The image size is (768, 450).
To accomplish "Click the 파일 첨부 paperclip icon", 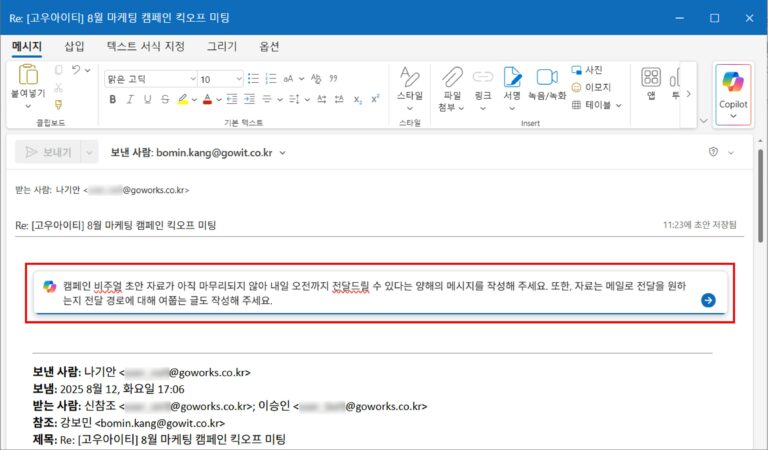I will (452, 77).
